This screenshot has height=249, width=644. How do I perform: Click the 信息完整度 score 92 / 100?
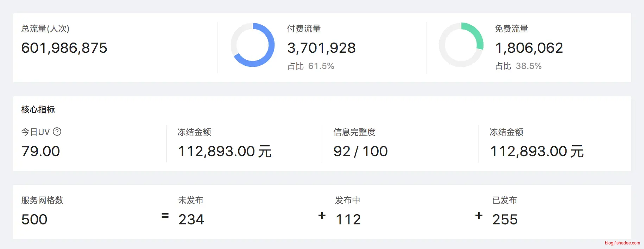tap(360, 151)
